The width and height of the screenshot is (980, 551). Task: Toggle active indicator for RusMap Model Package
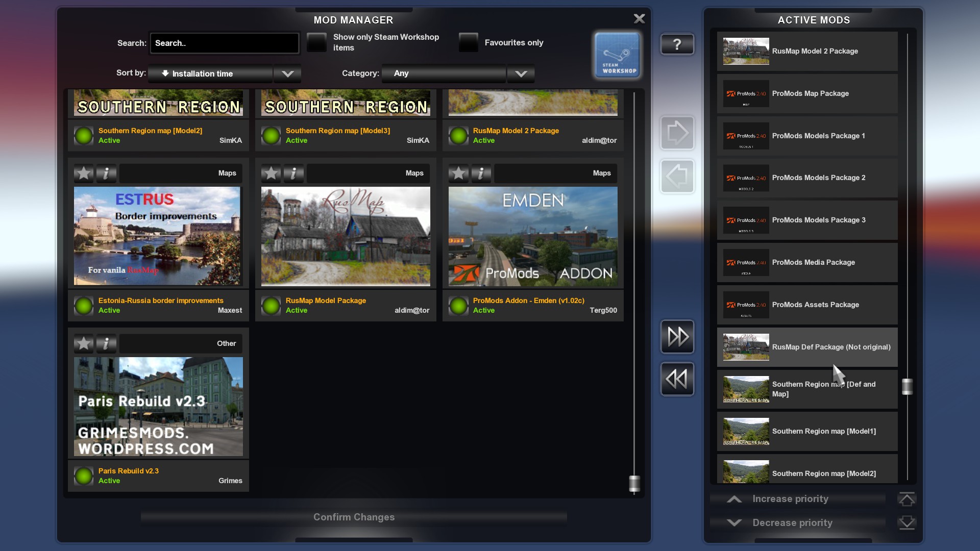click(x=271, y=306)
